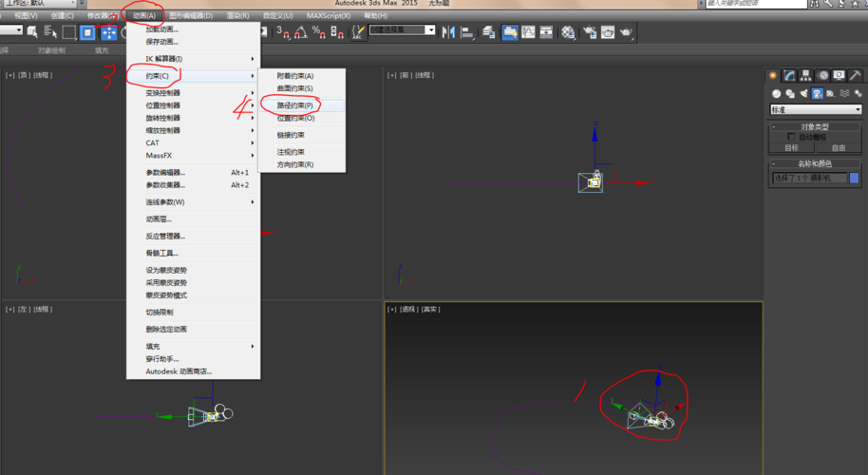Image resolution: width=868 pixels, height=475 pixels.
Task: Choose 方向约束(R) in submenu
Action: point(302,164)
